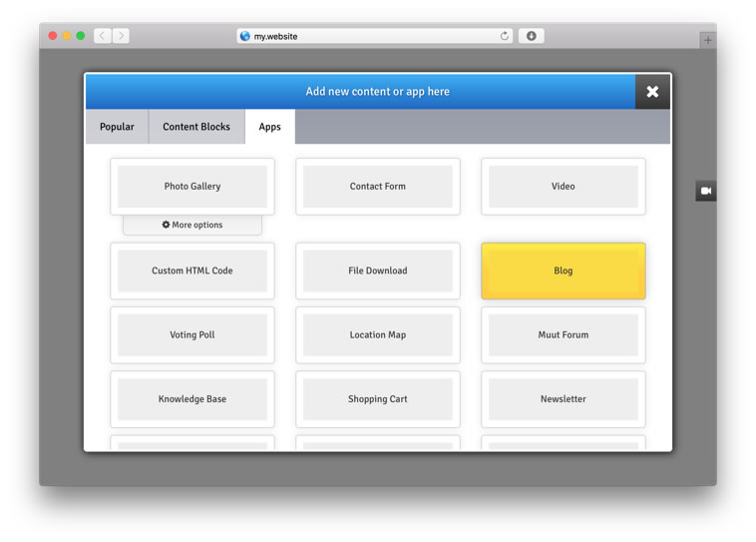
Task: Add a Contact Form app
Action: pos(378,187)
